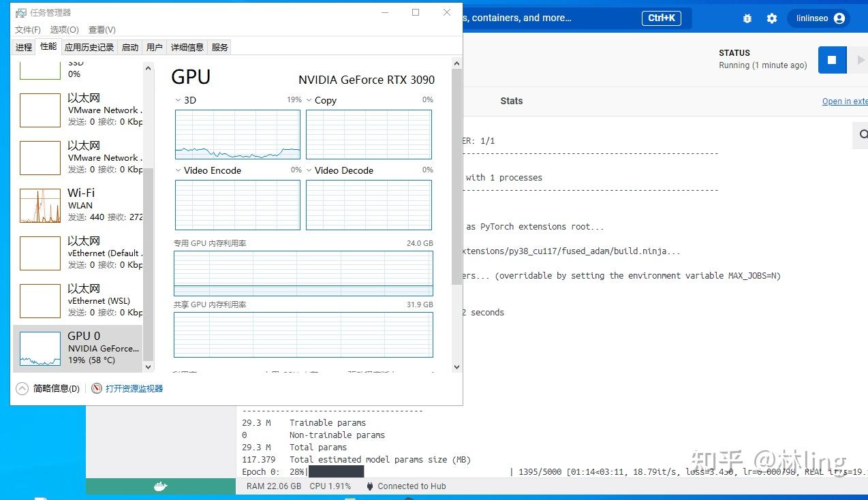This screenshot has width=868, height=500.
Task: Click the resource monitor icon
Action: click(97, 388)
